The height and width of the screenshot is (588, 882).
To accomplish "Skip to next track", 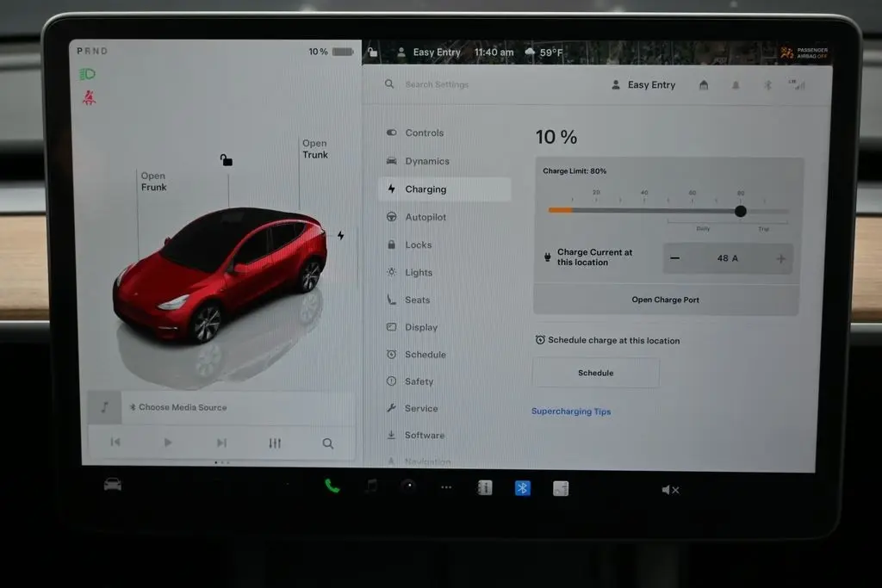I will pos(221,443).
